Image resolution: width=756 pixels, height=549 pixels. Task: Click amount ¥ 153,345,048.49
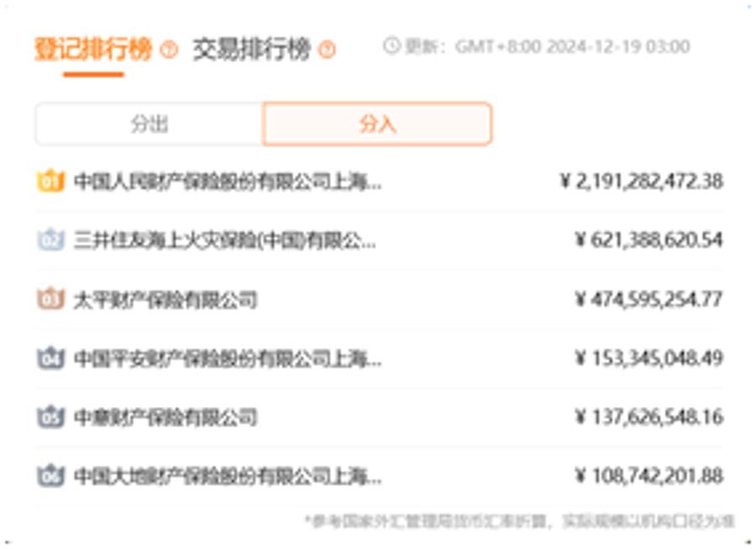coord(649,358)
